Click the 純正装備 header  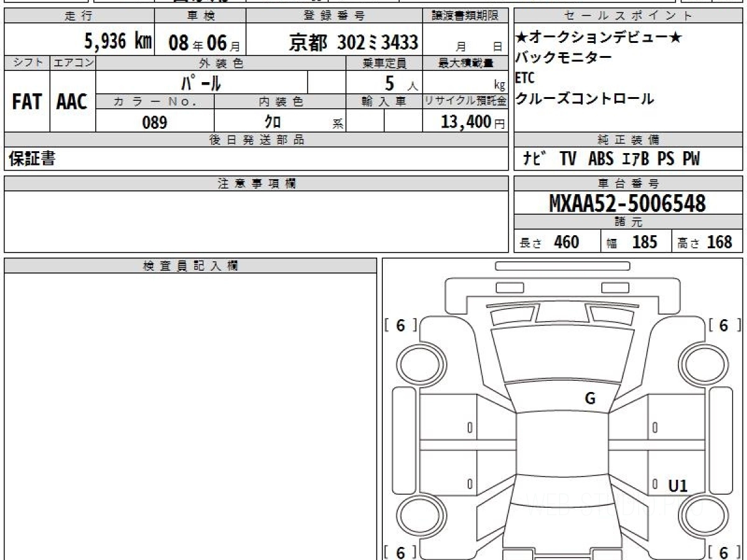click(629, 140)
